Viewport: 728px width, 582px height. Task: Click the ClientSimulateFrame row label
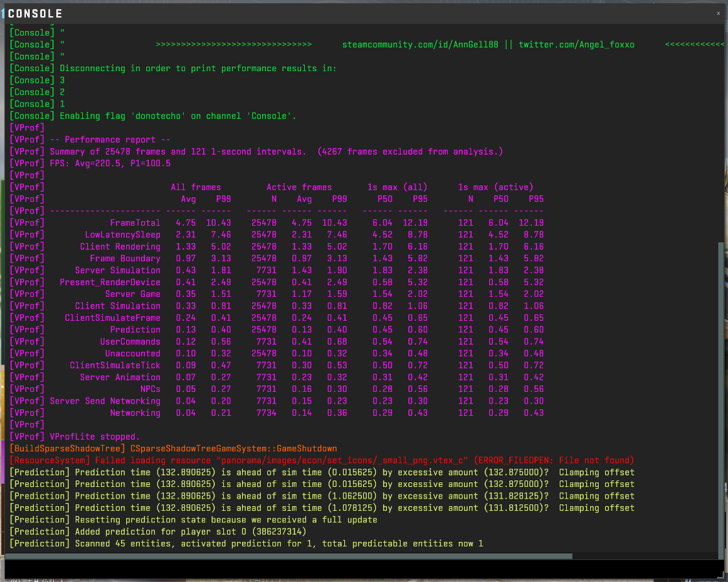(113, 318)
